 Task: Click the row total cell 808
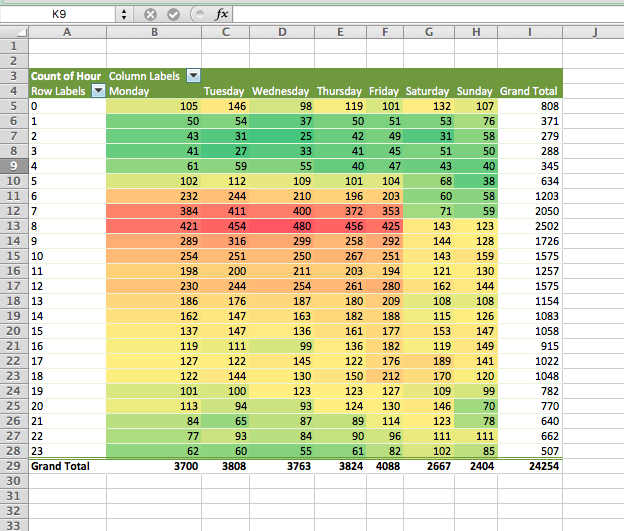tap(530, 106)
